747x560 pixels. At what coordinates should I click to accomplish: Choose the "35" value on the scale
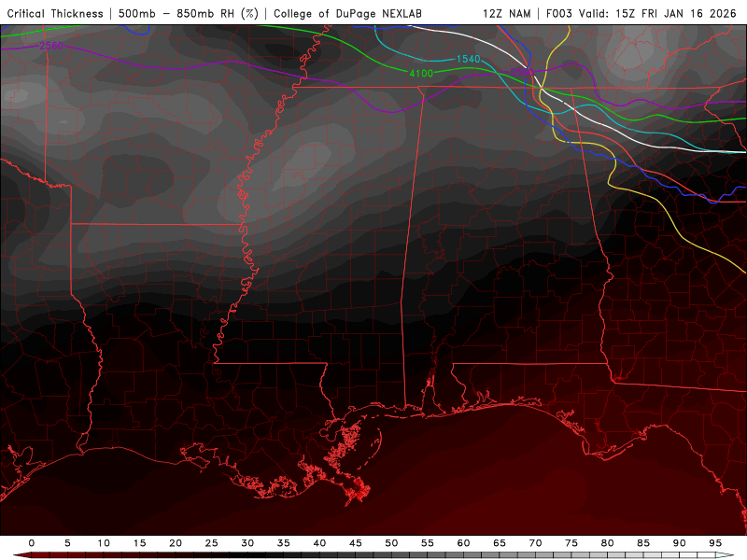pos(284,543)
